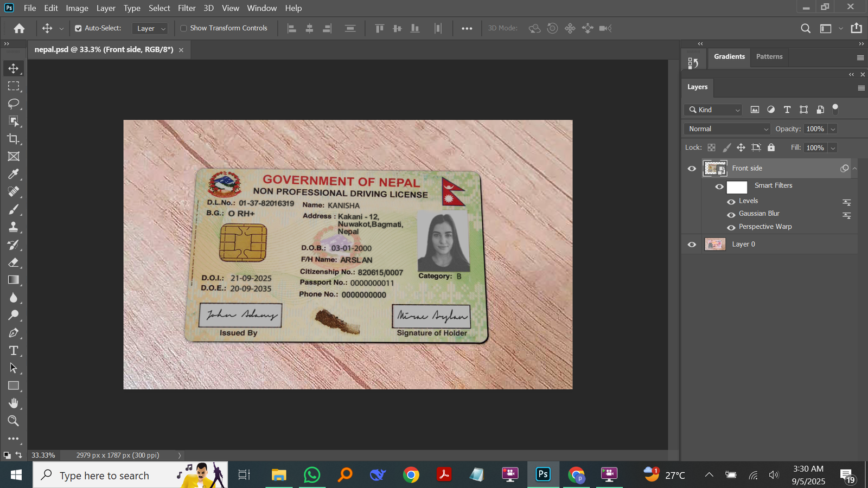868x488 pixels.
Task: Uncheck the Auto-Select checkbox
Action: pyautogui.click(x=78, y=28)
